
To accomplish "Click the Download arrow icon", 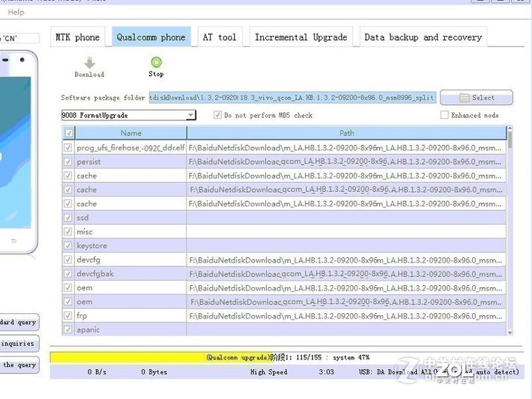I will pos(89,63).
